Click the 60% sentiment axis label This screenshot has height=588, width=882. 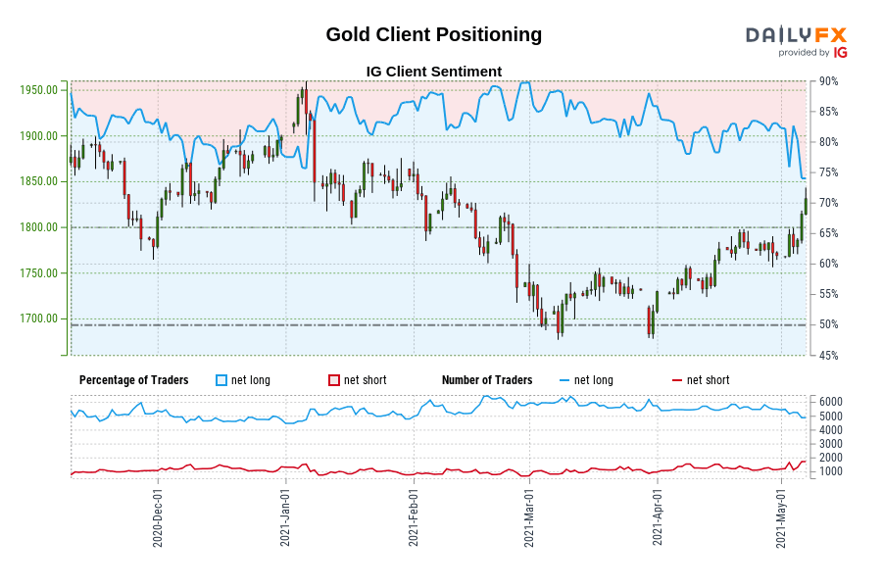click(828, 264)
